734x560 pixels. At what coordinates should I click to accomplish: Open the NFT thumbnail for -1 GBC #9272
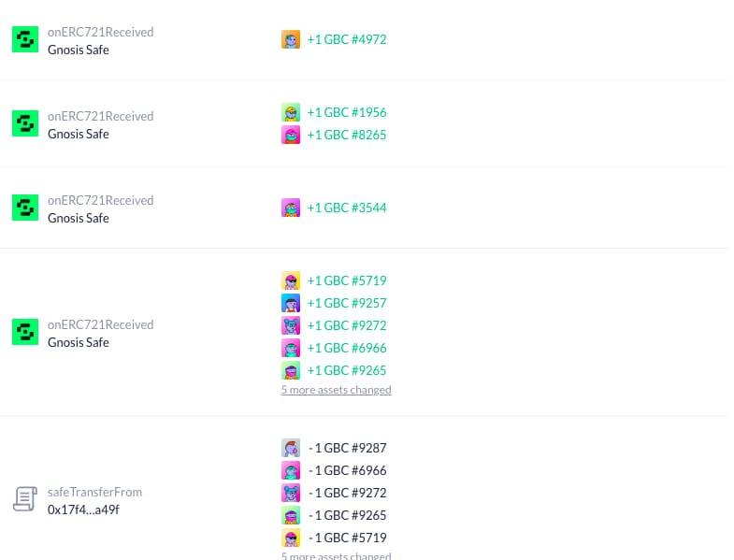pos(291,493)
